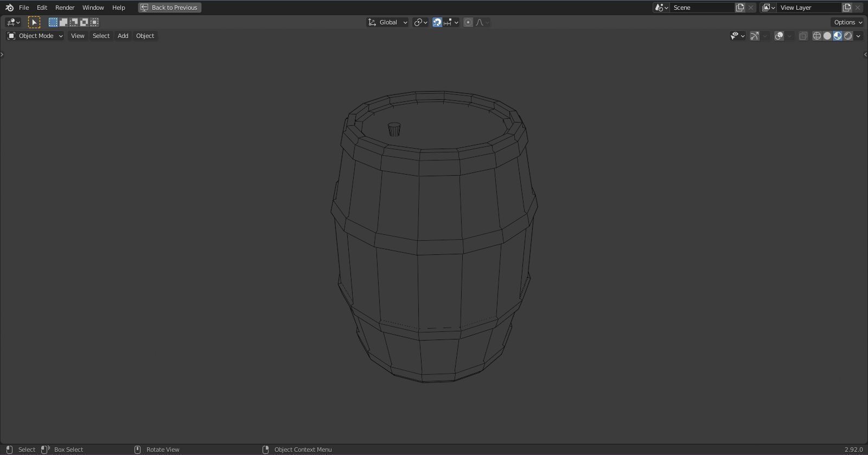Click the small cork on barrel top

[x=394, y=130]
